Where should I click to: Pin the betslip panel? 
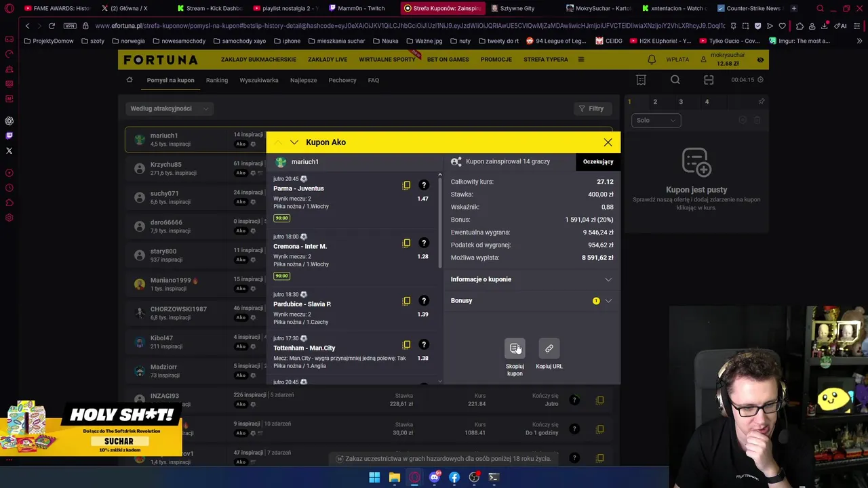tap(761, 102)
